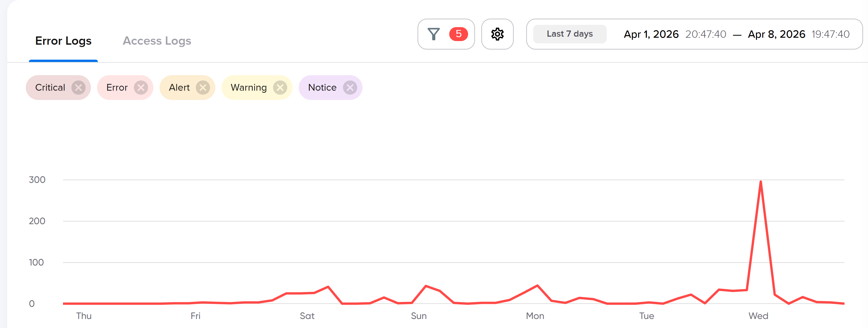Remove the Error filter chip
868x328 pixels.
(x=140, y=88)
